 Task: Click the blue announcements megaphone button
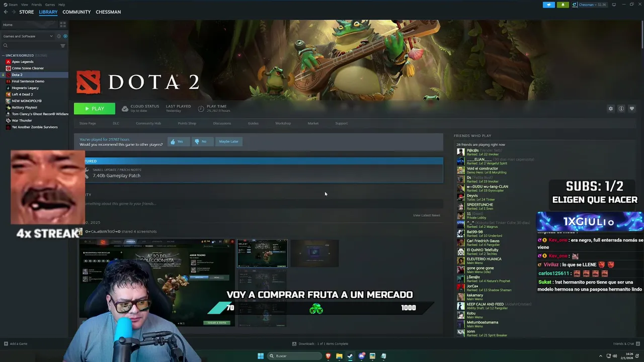point(549,5)
